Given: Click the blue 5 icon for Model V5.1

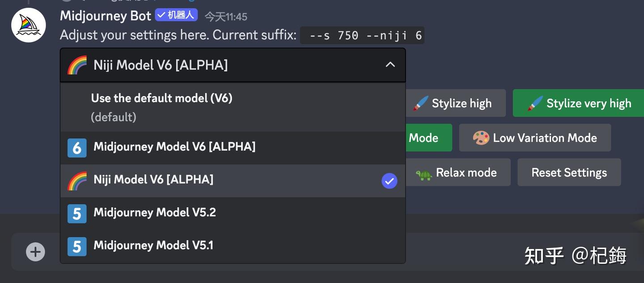Looking at the screenshot, I should coord(76,246).
